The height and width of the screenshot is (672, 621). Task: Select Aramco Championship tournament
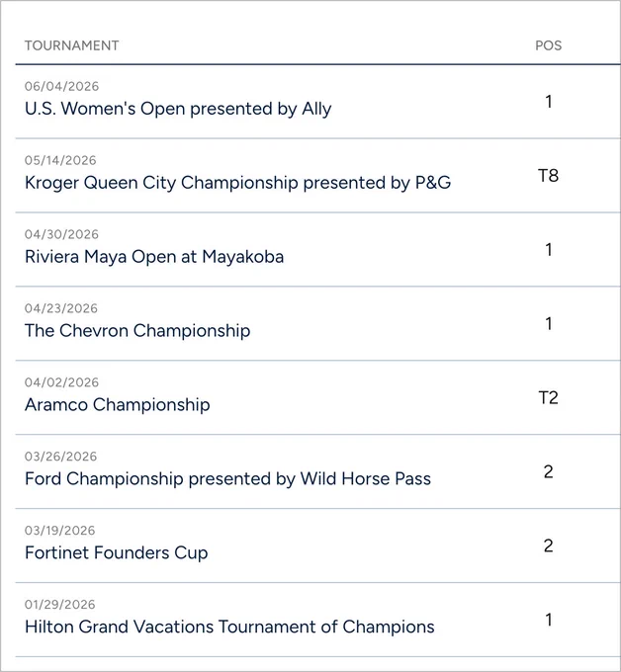tap(118, 405)
